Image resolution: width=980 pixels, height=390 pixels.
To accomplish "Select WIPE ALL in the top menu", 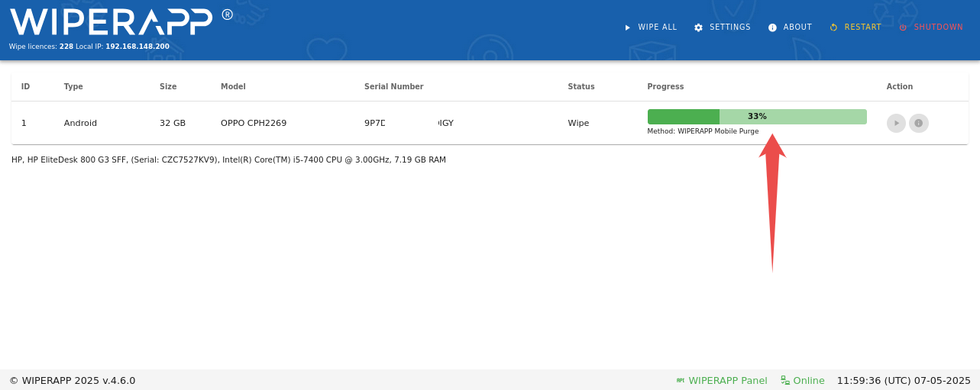I will click(x=658, y=27).
